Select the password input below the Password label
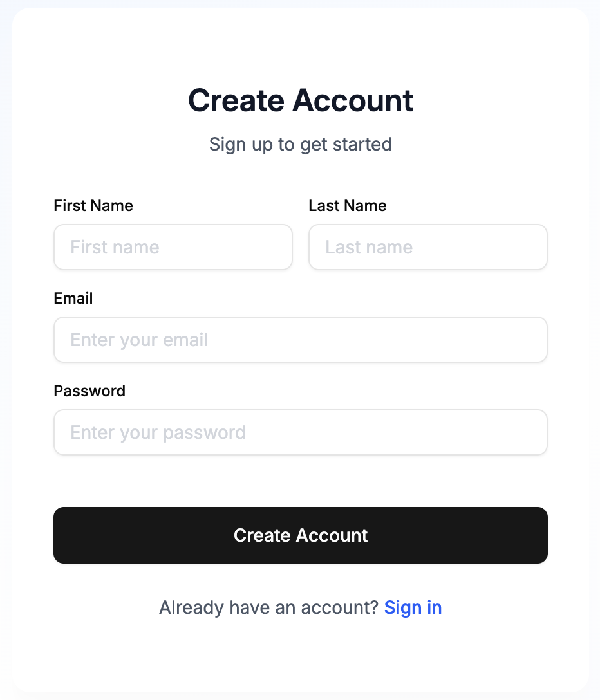 coord(300,432)
